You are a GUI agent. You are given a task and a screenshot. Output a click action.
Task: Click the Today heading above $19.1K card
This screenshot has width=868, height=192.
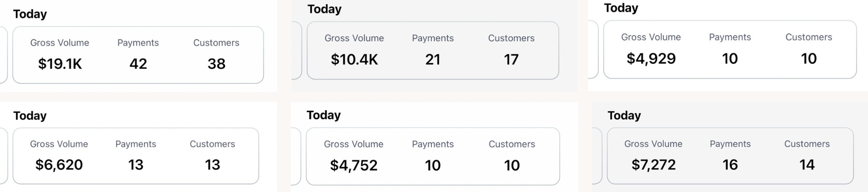click(30, 14)
